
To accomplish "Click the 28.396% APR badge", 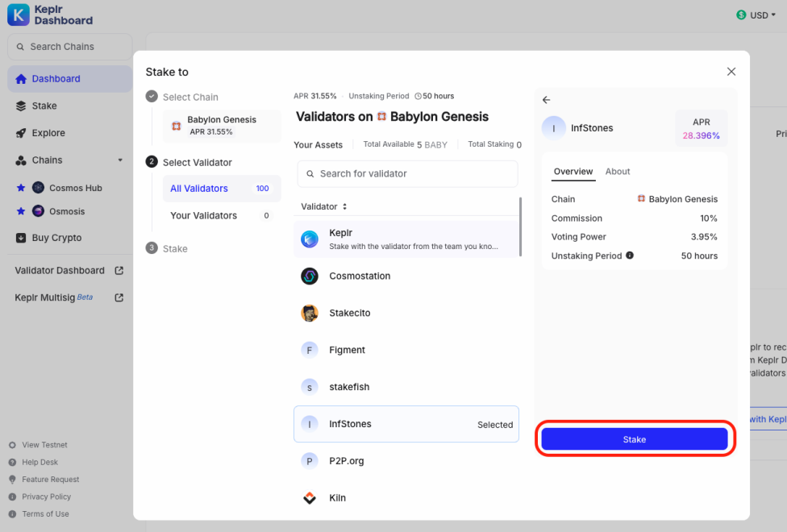I will (702, 128).
